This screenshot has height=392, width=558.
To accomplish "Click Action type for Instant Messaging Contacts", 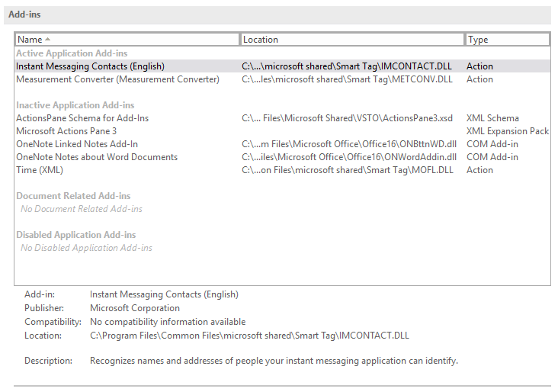I will 479,66.
